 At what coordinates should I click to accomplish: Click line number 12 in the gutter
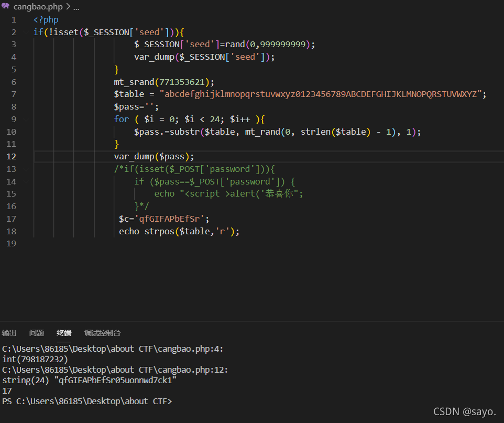[11, 157]
